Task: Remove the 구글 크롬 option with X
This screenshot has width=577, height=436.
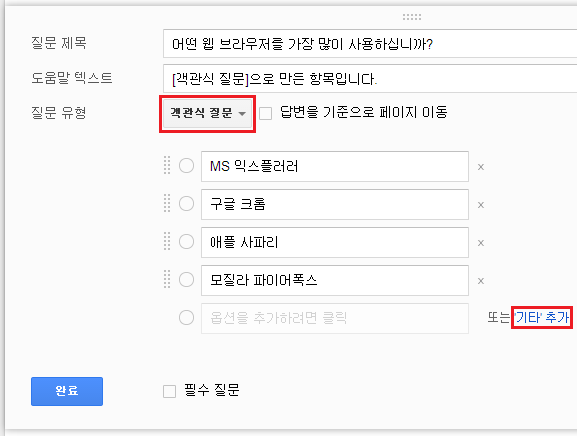Action: pyautogui.click(x=481, y=205)
